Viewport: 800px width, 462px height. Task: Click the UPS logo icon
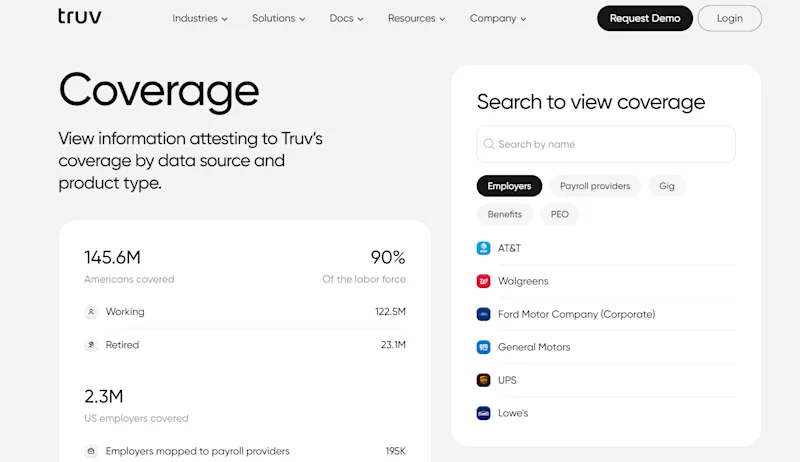[483, 380]
